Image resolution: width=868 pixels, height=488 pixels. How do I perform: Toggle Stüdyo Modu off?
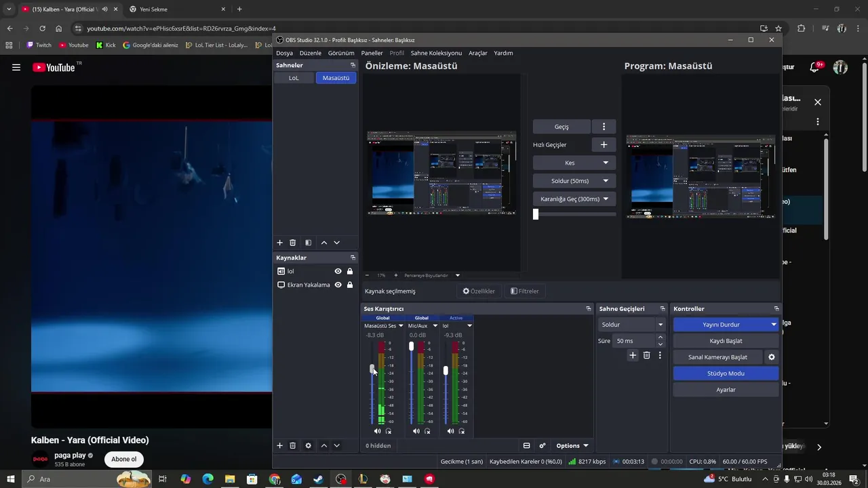pos(726,373)
